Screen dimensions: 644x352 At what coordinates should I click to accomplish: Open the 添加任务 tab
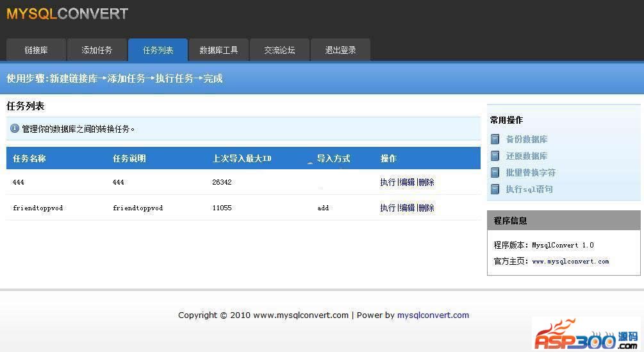(97, 50)
